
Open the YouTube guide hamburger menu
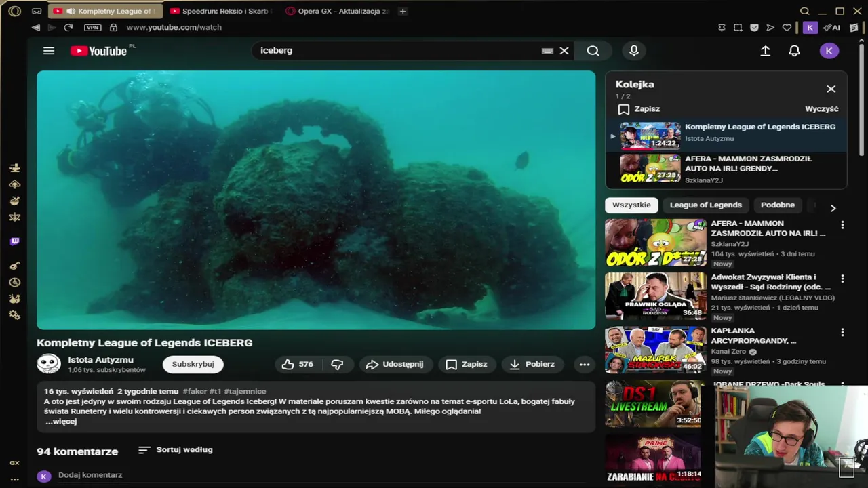click(49, 51)
